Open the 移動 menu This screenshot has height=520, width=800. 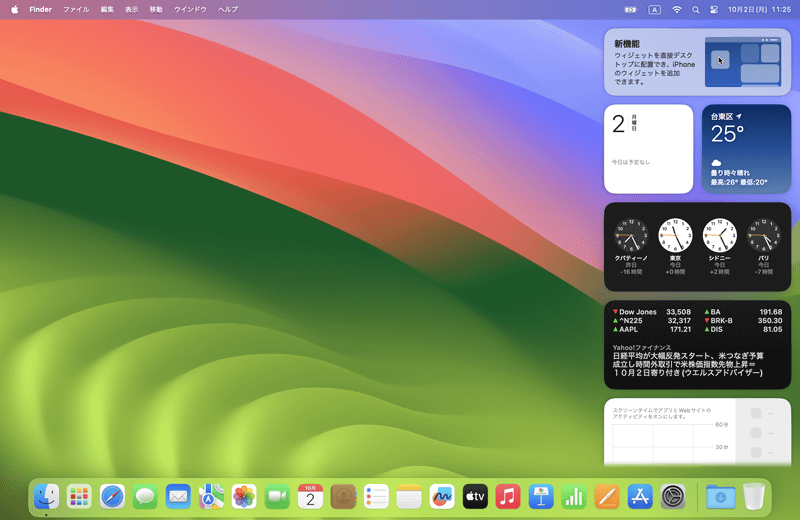(156, 9)
